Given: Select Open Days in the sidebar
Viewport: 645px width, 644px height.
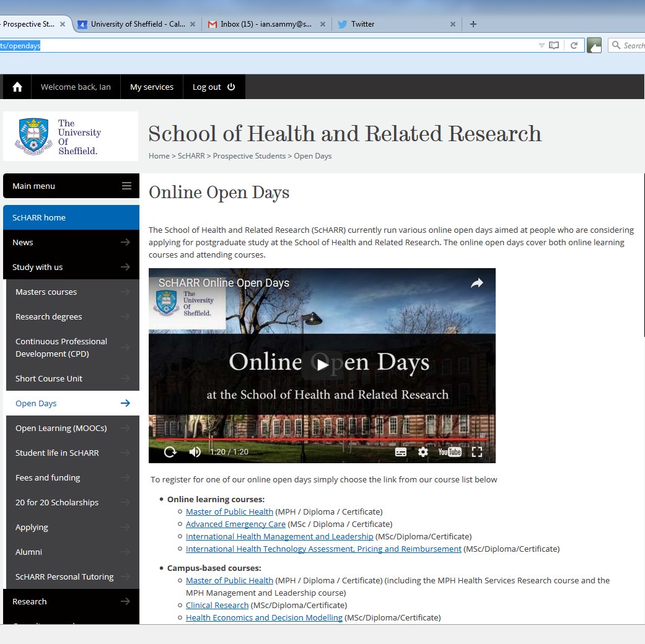Looking at the screenshot, I should tap(73, 403).
